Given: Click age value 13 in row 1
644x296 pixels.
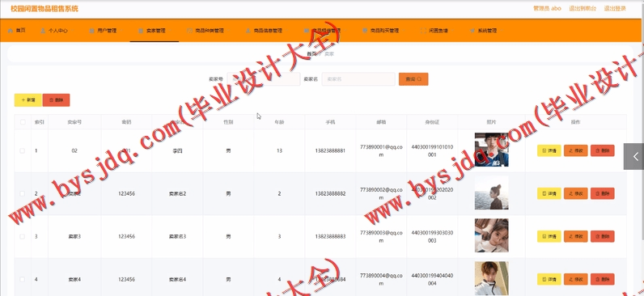Looking at the screenshot, I should [x=279, y=150].
